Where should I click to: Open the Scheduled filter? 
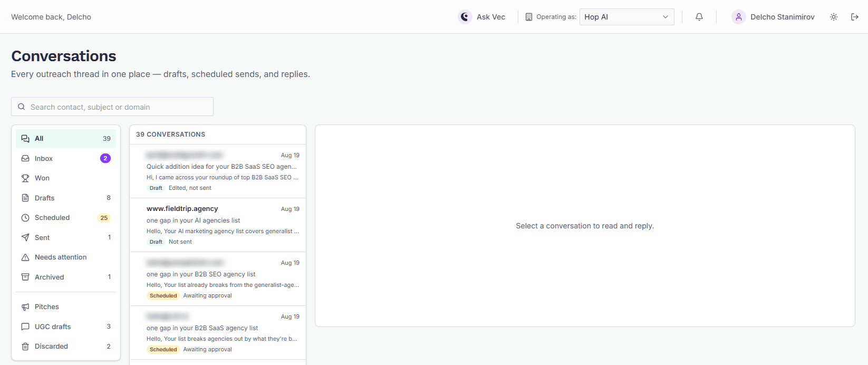pos(66,218)
